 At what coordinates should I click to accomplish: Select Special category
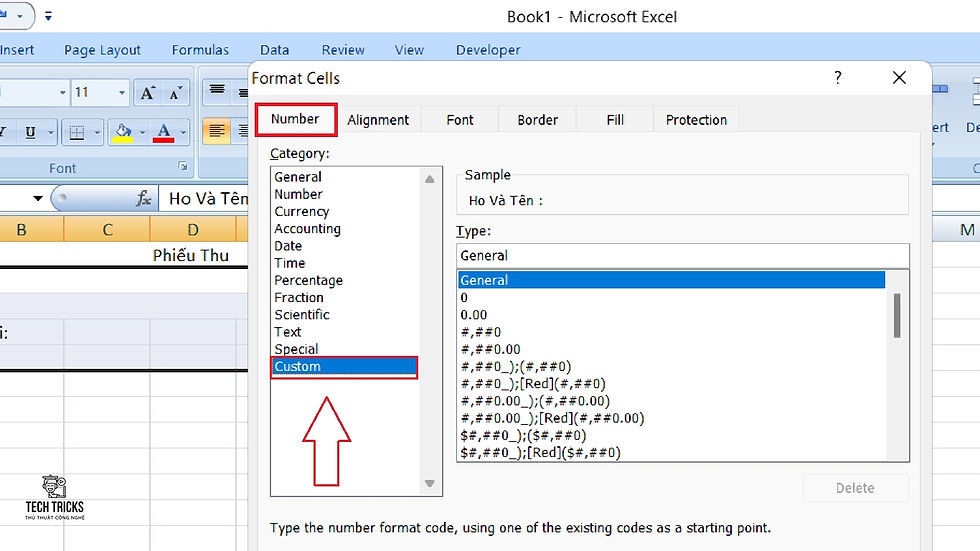297,349
